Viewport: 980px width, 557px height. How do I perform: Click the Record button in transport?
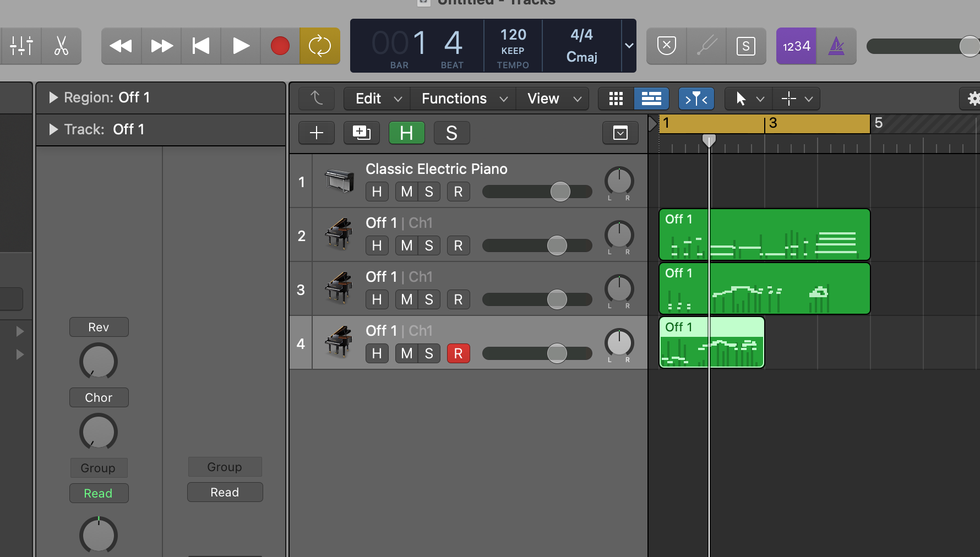(280, 46)
